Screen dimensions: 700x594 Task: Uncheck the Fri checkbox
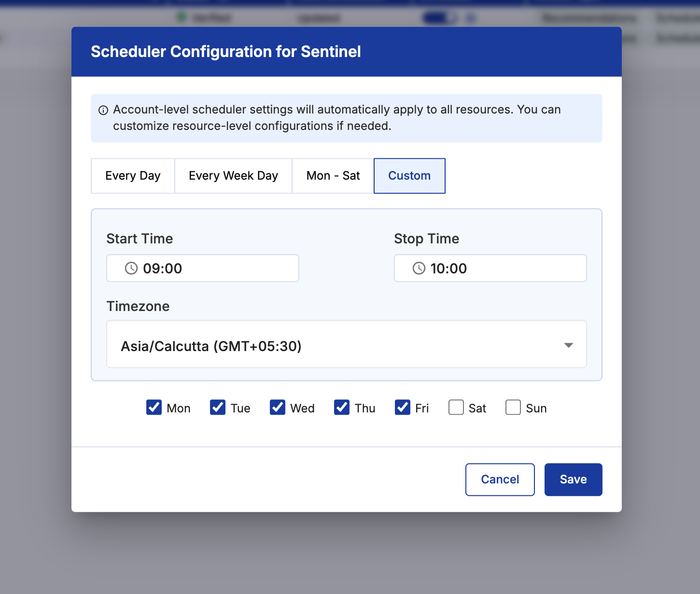click(403, 407)
